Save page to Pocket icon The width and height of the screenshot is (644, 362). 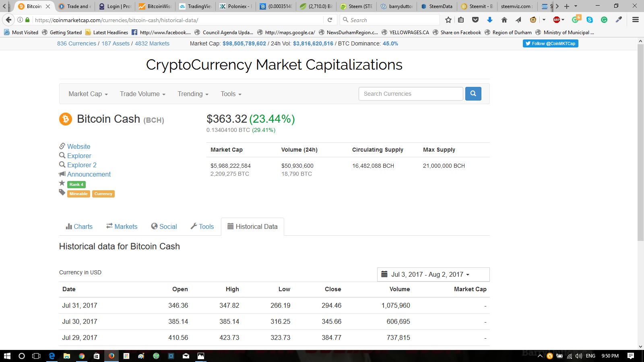(x=475, y=20)
